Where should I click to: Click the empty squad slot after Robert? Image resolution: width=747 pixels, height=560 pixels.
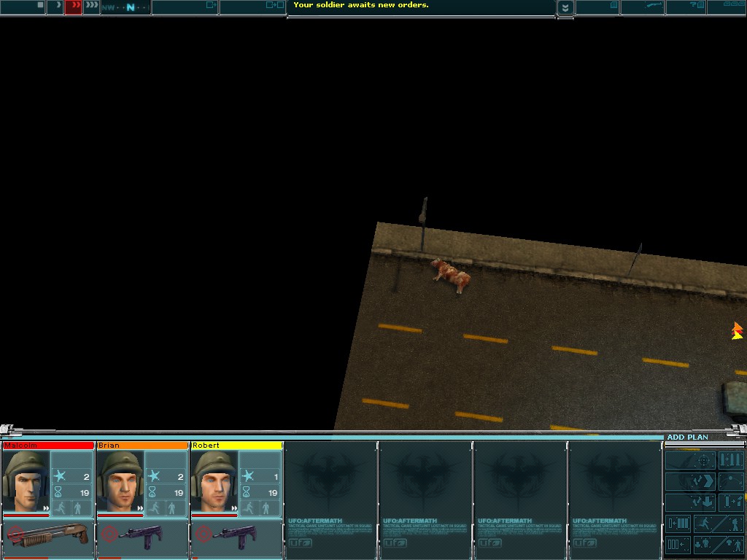(330, 499)
